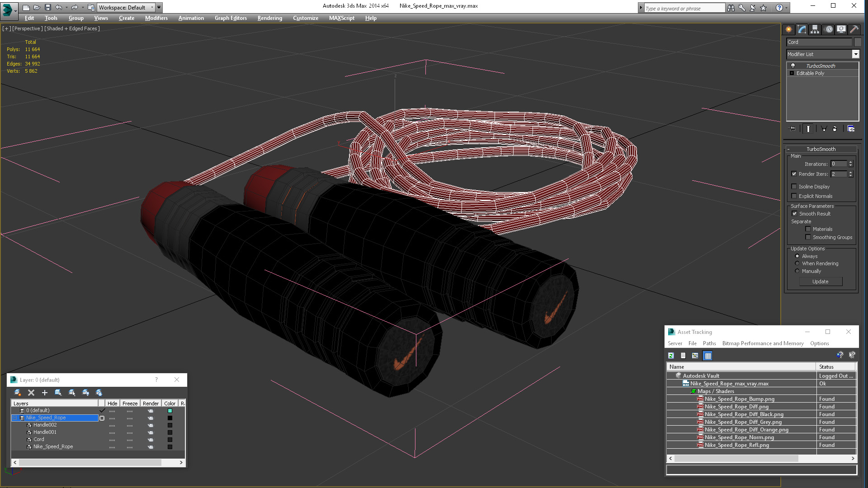The image size is (868, 488).
Task: Click Refresh icon in Asset Tracking
Action: point(671,356)
